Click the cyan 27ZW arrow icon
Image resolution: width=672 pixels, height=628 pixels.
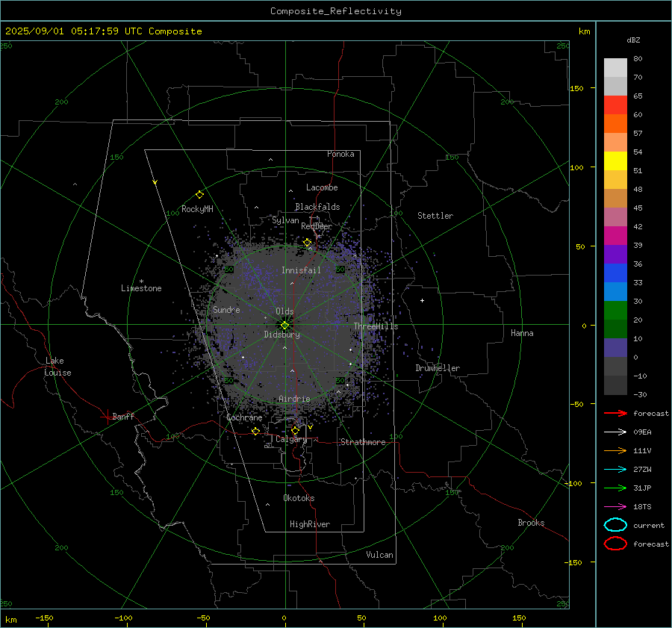click(615, 470)
